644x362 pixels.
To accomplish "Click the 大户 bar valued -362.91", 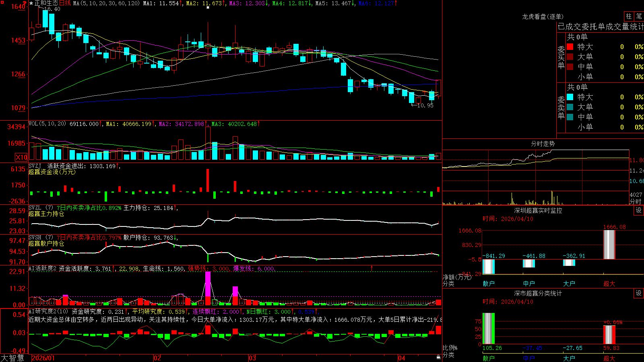I will (569, 263).
